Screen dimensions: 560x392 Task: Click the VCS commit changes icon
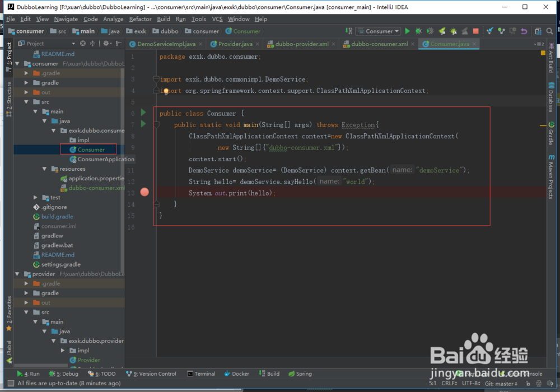(x=501, y=31)
